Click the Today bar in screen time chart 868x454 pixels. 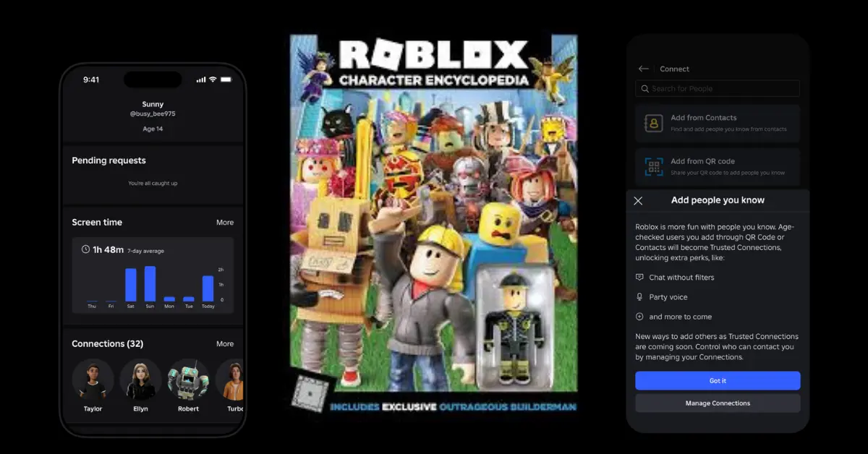pyautogui.click(x=208, y=288)
